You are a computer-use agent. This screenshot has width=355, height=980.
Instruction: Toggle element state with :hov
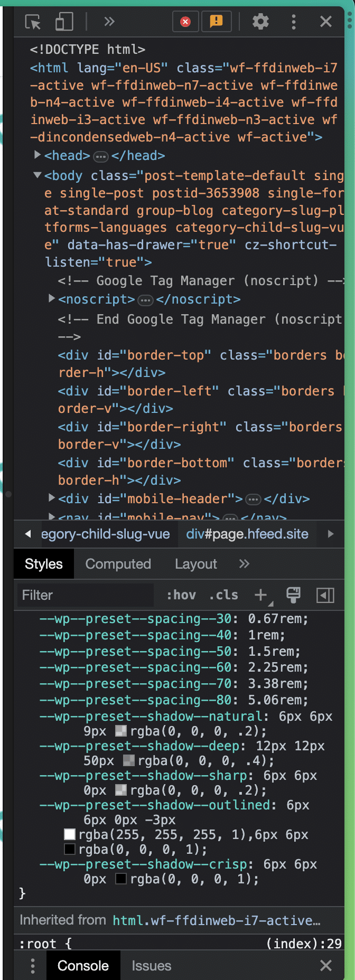(x=181, y=595)
